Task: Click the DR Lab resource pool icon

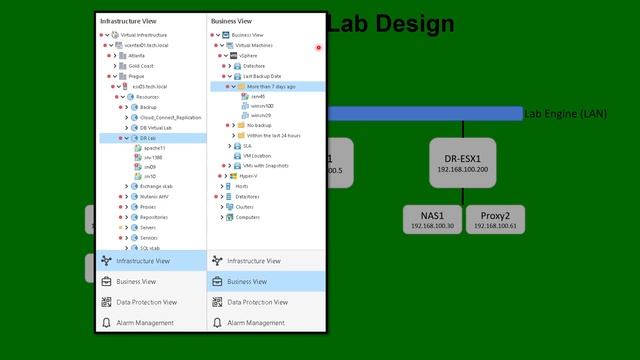Action: click(134, 138)
